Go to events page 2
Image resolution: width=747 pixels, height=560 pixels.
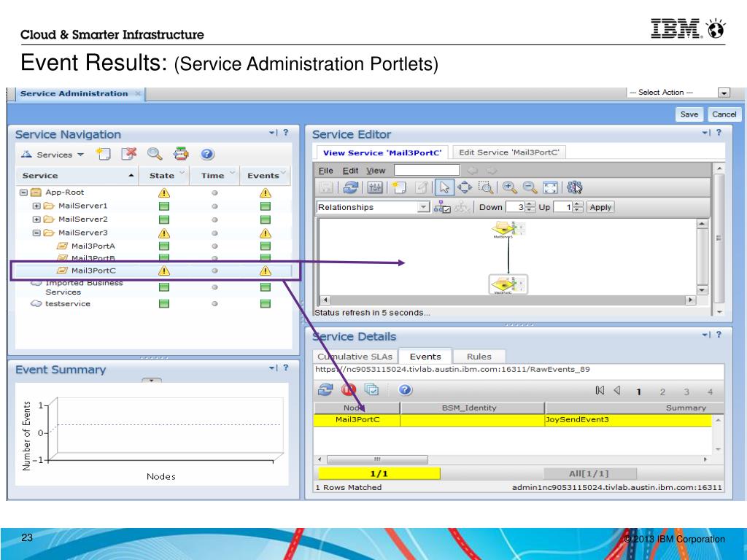point(662,392)
